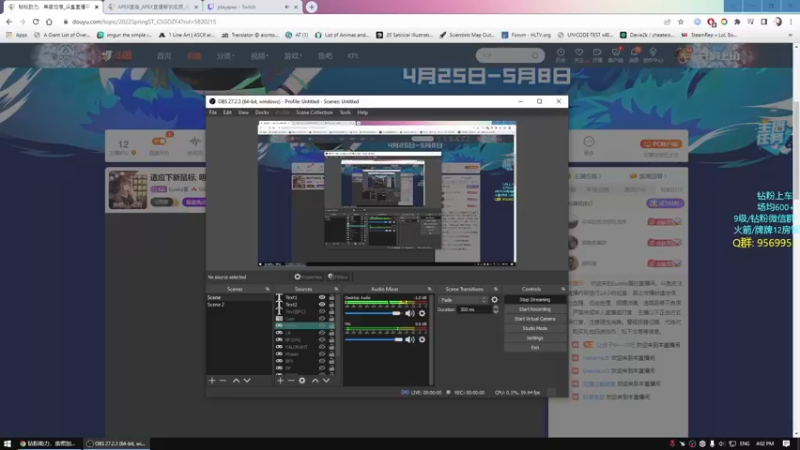Pop out the Audio Mixer dock
This screenshot has height=450, width=800.
[x=429, y=289]
